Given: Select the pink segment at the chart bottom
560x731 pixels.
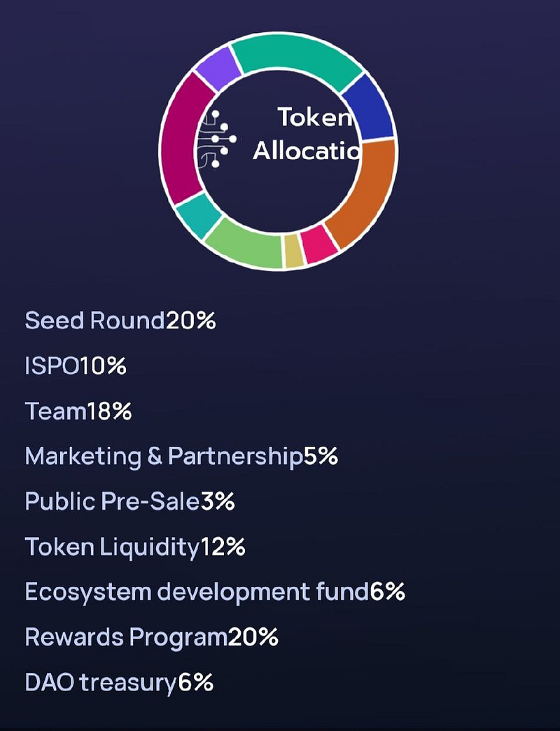Looking at the screenshot, I should [x=318, y=244].
